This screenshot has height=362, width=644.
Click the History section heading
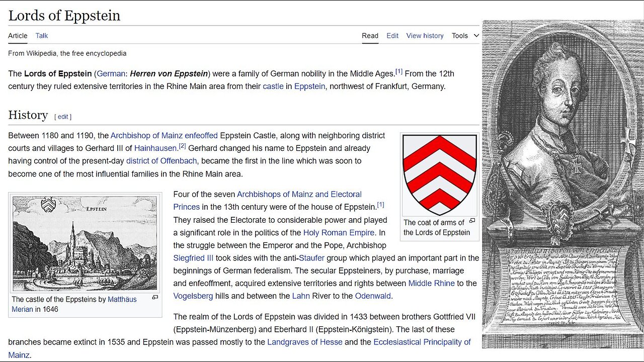point(28,115)
